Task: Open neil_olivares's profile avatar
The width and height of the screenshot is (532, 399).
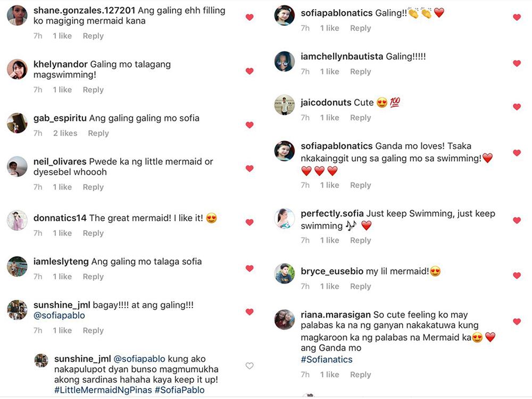Action: tap(17, 167)
